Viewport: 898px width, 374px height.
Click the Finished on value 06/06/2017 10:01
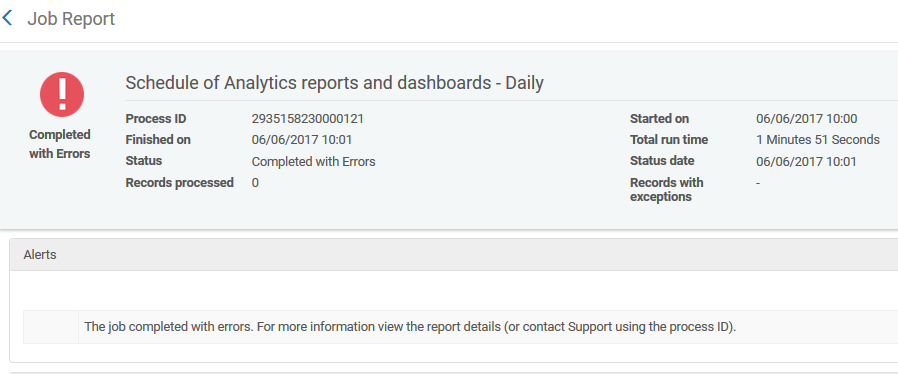pos(302,140)
